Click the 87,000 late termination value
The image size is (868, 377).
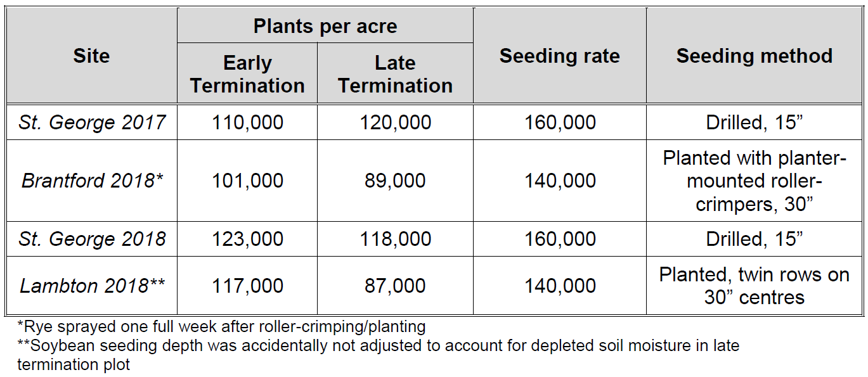(395, 286)
